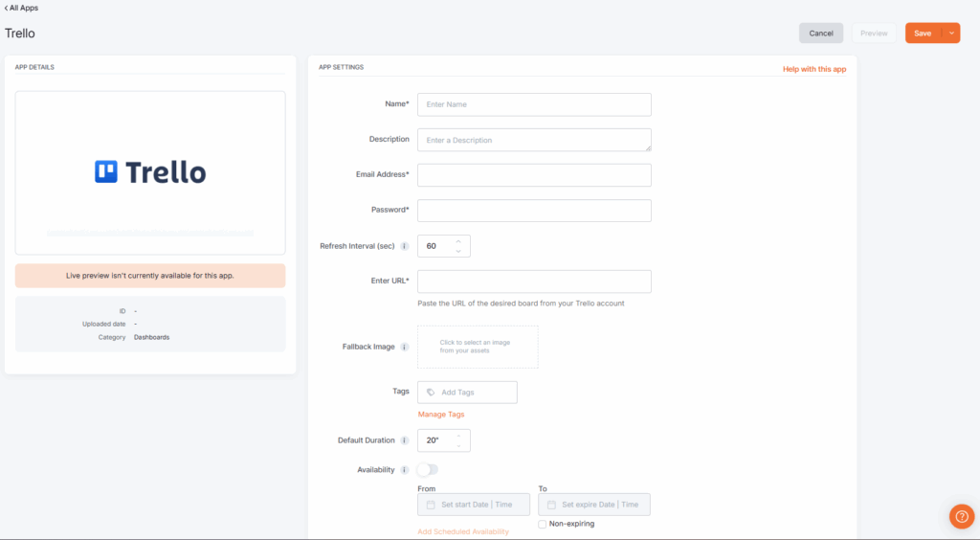Screen dimensions: 980x540
Task: Open the orange help question mark button
Action: (x=961, y=516)
